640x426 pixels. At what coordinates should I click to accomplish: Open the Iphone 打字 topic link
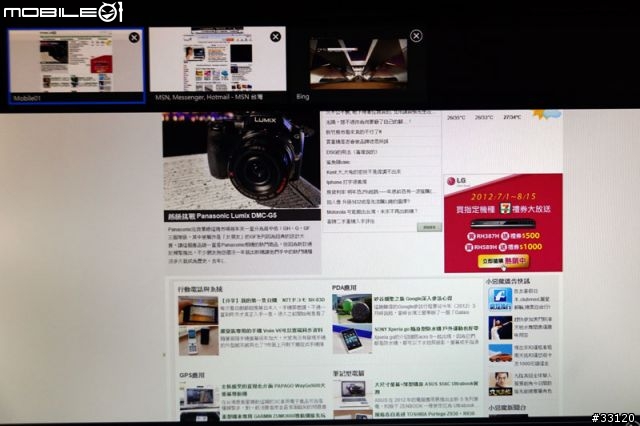click(x=347, y=182)
